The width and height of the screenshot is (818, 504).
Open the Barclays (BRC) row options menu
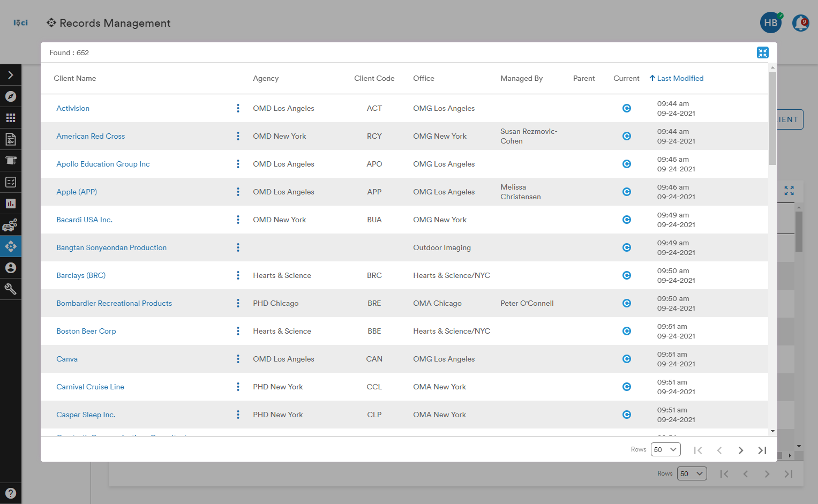click(238, 275)
